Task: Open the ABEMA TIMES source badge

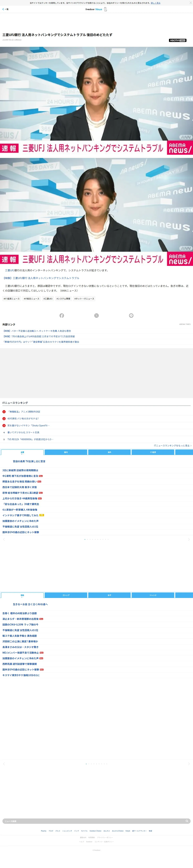Action: coord(178,40)
